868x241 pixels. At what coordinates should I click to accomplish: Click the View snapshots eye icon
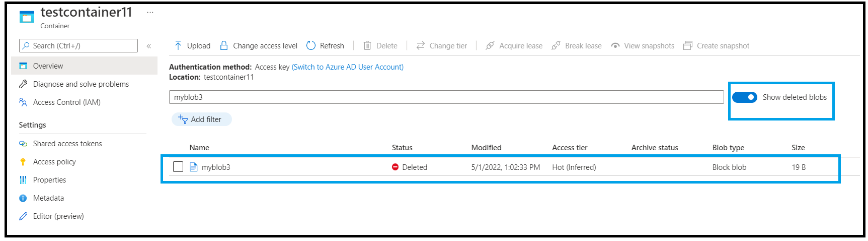point(615,45)
